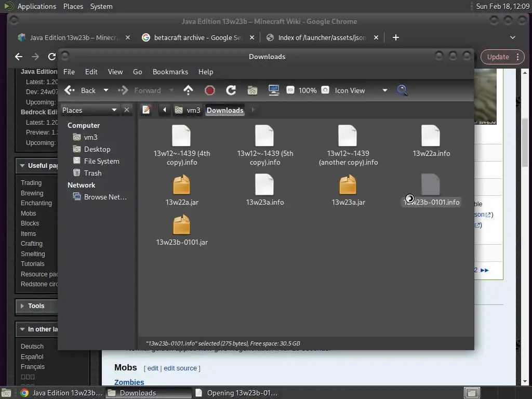
Task: Click edit source link beside Mobs
Action: coord(180,368)
